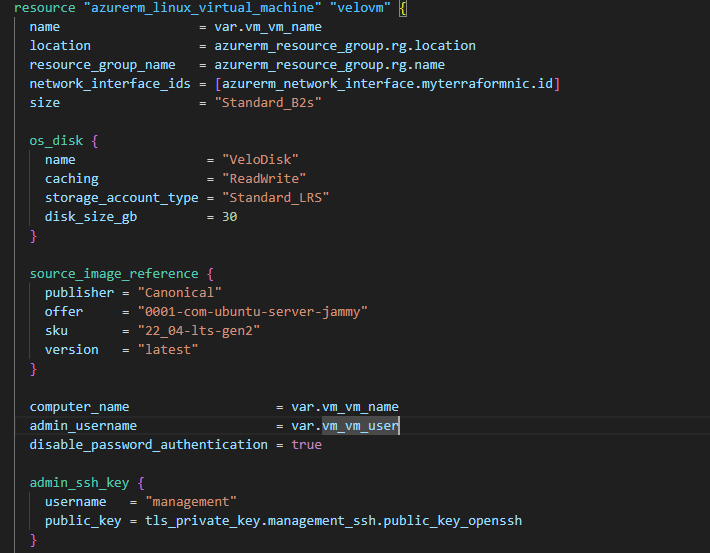Click tls_private_key.management_ssh.public_key_openssh reference
Image resolution: width=710 pixels, height=553 pixels.
click(333, 521)
